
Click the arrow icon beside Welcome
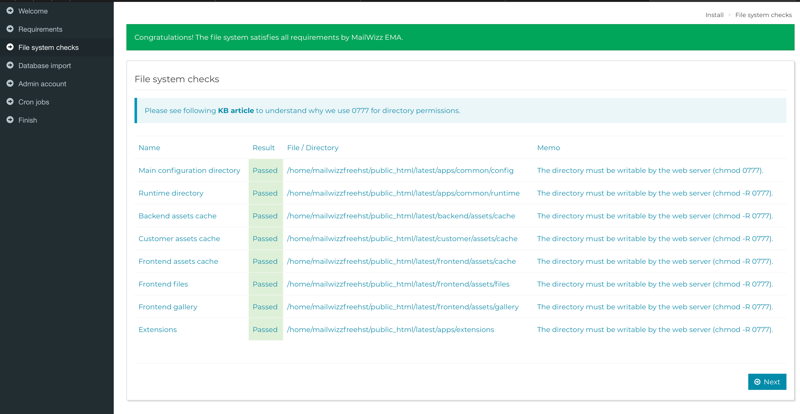point(10,11)
